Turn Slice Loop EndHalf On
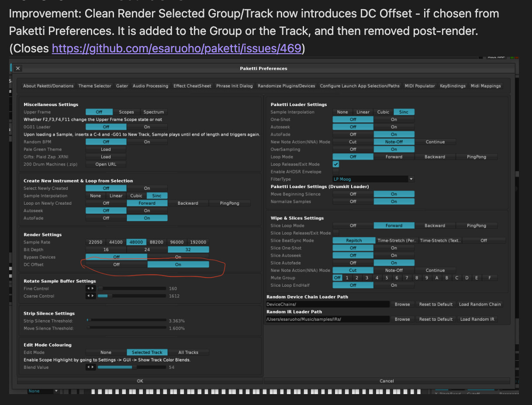 click(394, 285)
